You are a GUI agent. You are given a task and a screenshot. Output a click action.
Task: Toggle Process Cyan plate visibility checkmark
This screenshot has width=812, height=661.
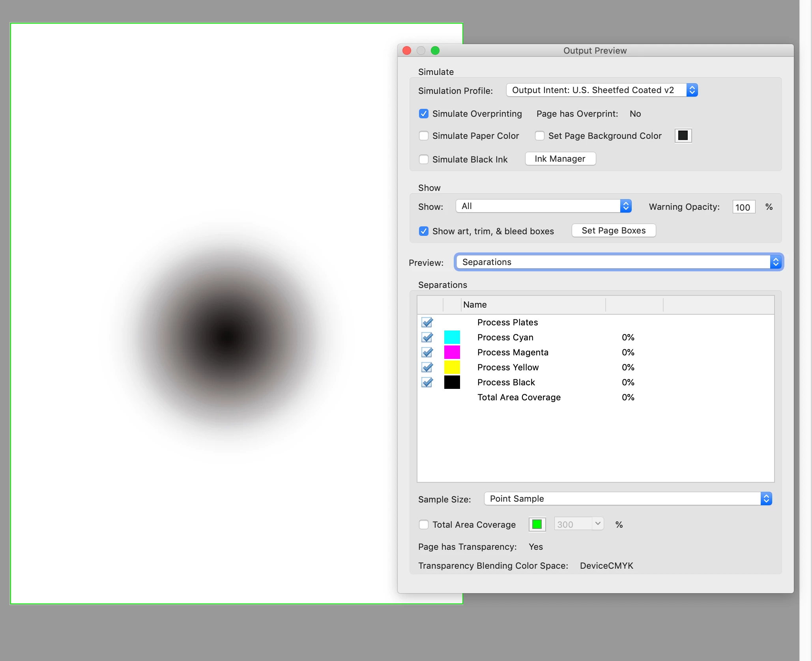tap(427, 338)
